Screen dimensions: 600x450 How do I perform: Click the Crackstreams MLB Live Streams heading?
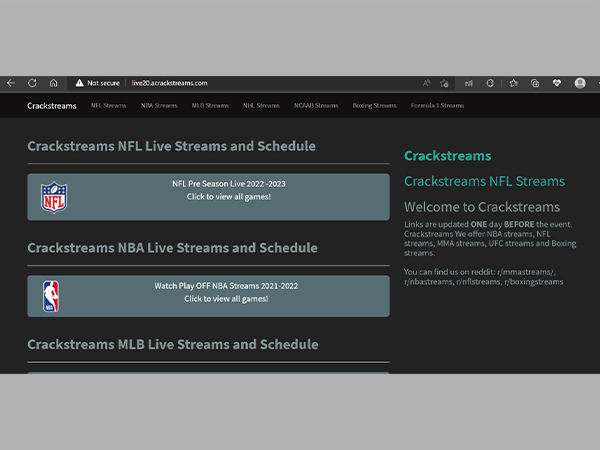[173, 344]
